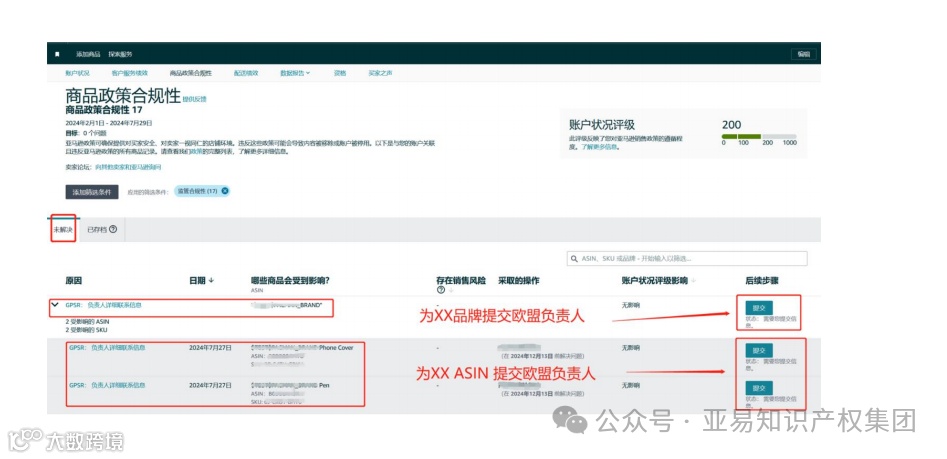This screenshot has width=947, height=459.
Task: Go to the 买家之声 tab
Action: point(380,73)
